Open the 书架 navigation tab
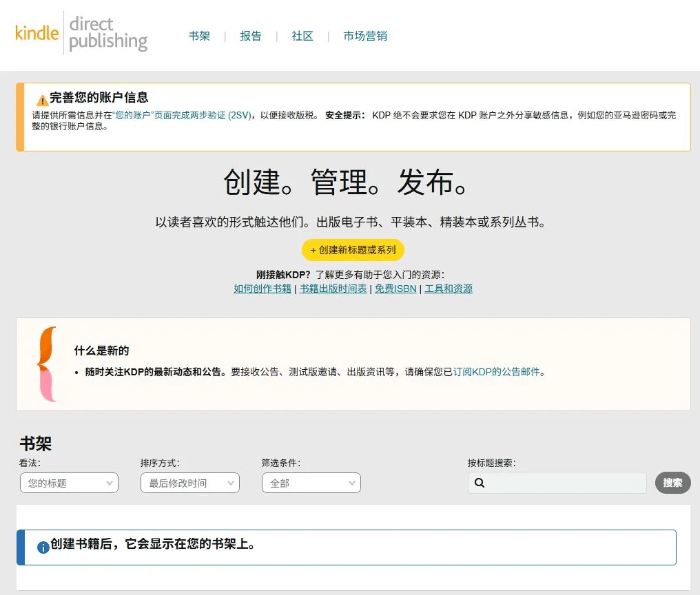700x595 pixels. pos(199,36)
